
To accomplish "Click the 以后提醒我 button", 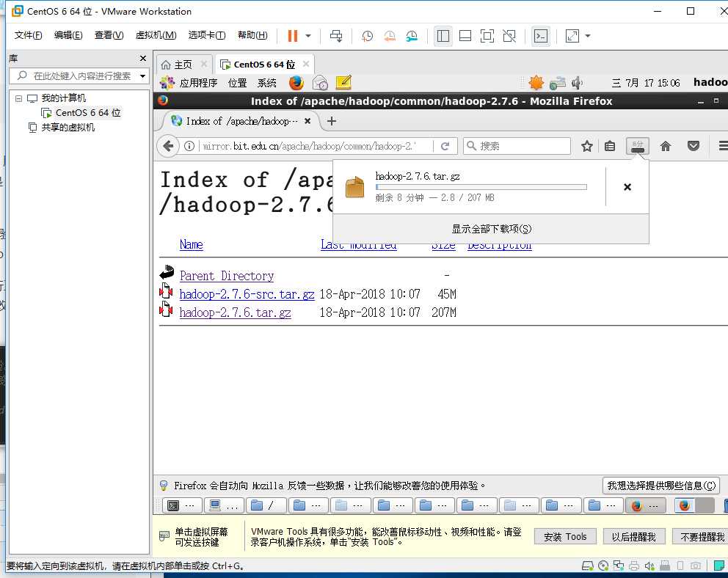I will (634, 537).
